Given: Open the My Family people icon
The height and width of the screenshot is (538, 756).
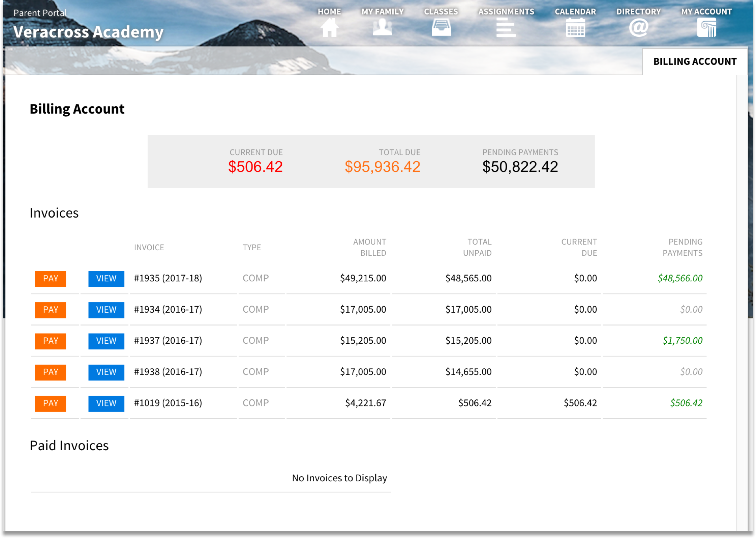Looking at the screenshot, I should click(382, 28).
